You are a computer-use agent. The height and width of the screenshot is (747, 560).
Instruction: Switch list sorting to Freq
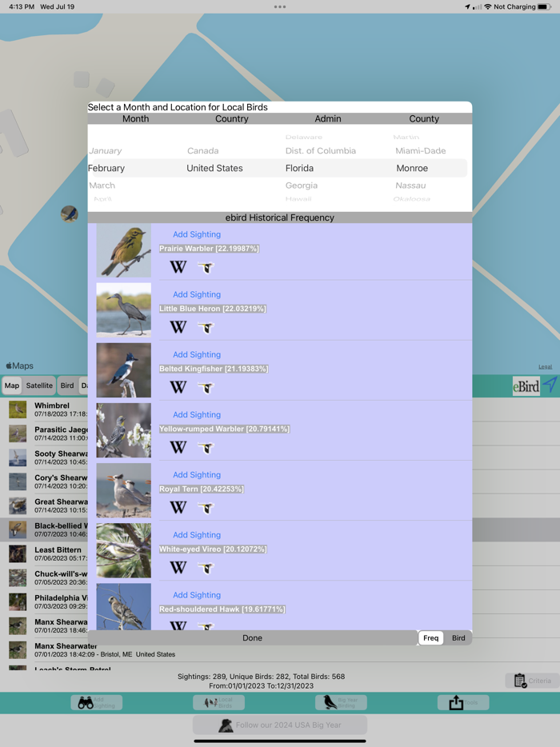[431, 638]
